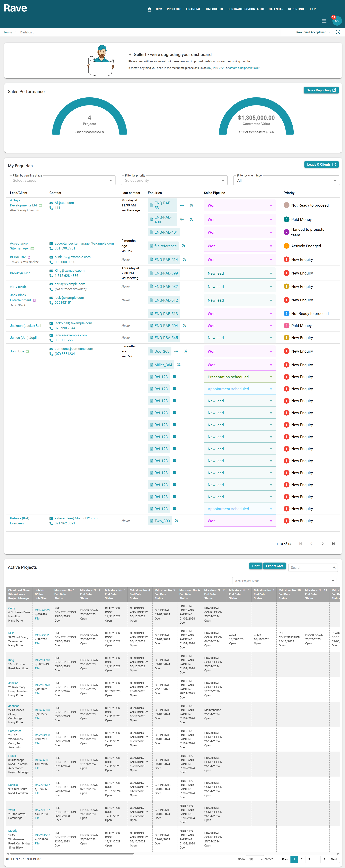Open the CRM menu

coord(159,9)
